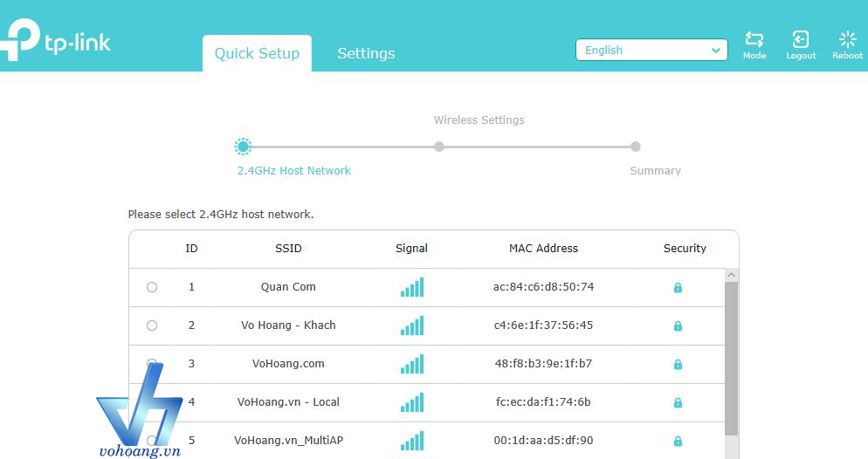Click the VoHoang.vn - Local SSID row
The height and width of the screenshot is (459, 868).
427,402
